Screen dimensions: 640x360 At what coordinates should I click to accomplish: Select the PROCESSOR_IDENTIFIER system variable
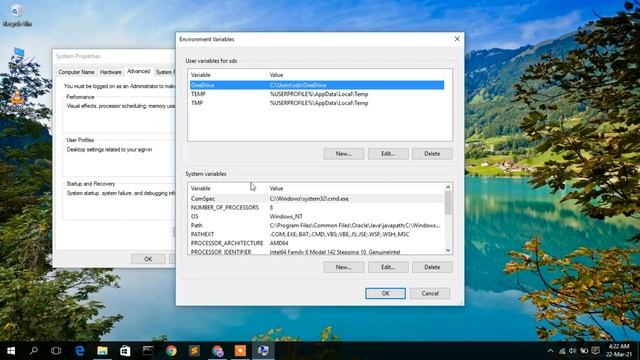[316, 251]
